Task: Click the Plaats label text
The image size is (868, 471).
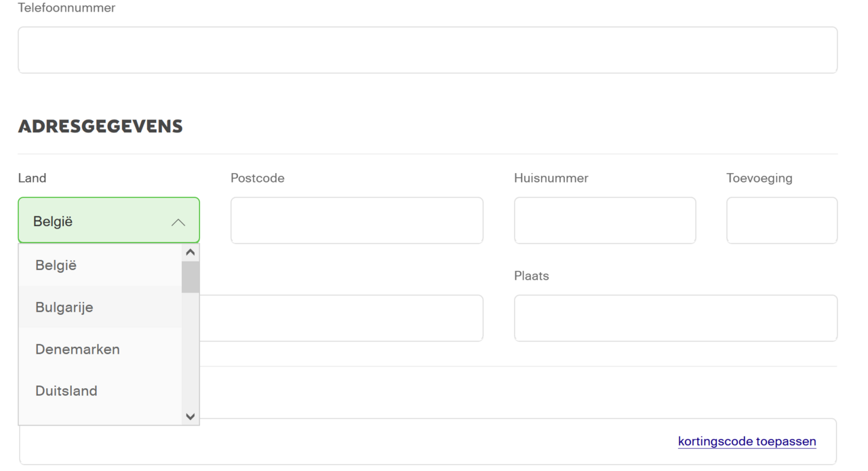Action: pos(532,276)
